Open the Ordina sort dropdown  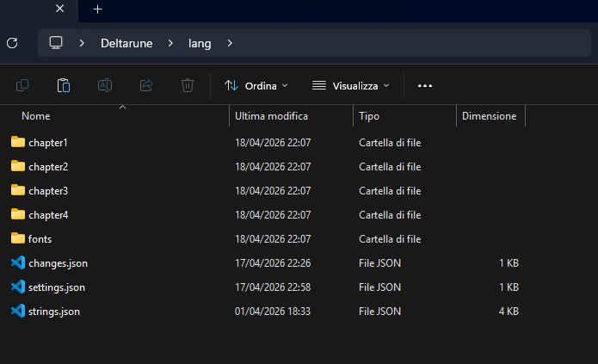[x=256, y=85]
